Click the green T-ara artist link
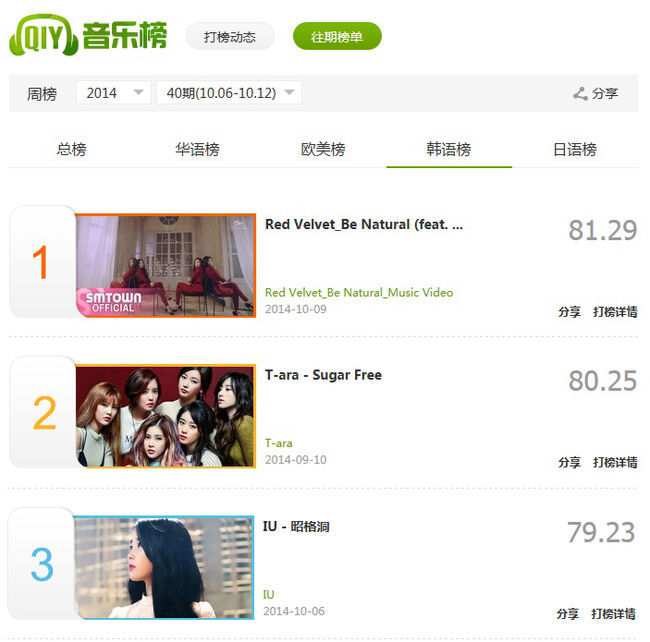Screen dimensions: 650x642 pyautogui.click(x=279, y=443)
